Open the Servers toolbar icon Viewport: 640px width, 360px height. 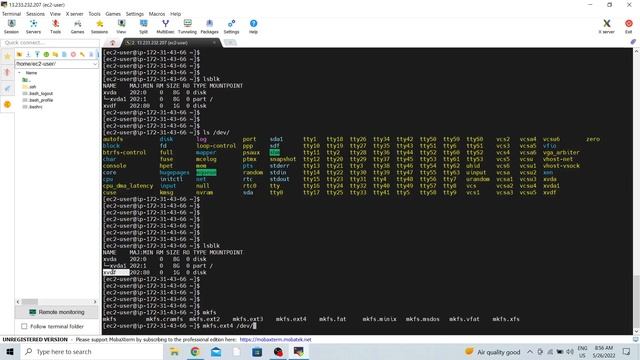[33, 27]
